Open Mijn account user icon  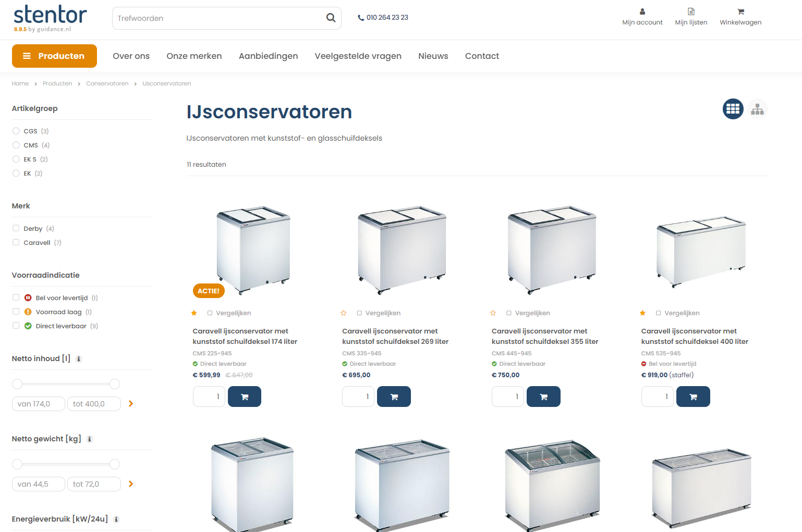tap(642, 11)
